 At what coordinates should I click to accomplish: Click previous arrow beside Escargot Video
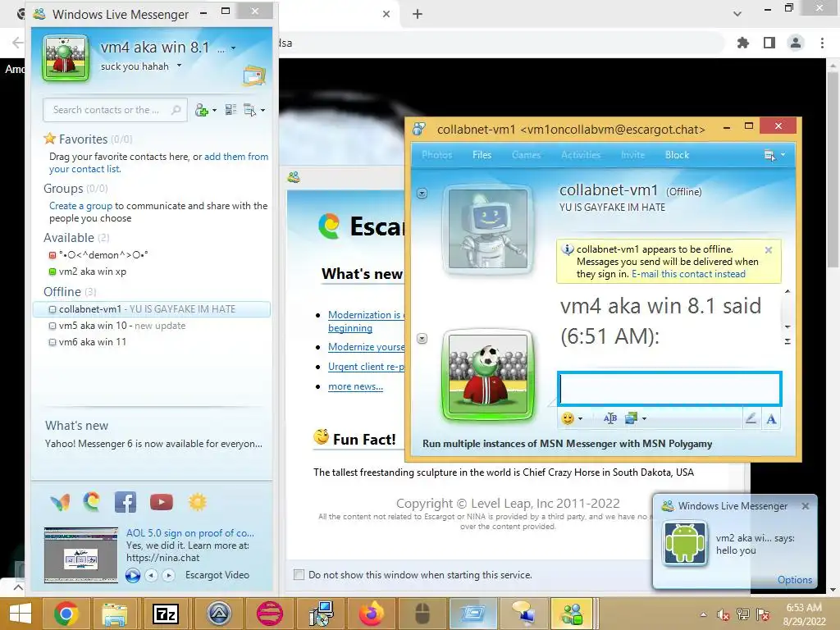[152, 575]
